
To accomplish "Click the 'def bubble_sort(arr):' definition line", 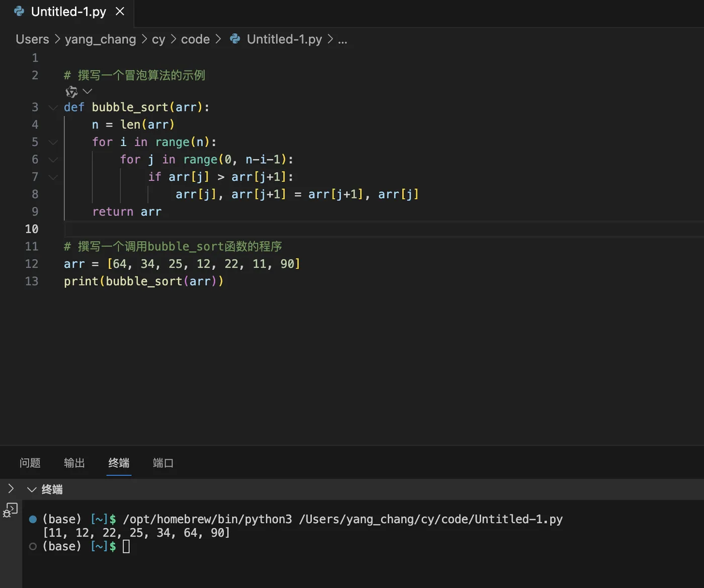I will [x=136, y=107].
